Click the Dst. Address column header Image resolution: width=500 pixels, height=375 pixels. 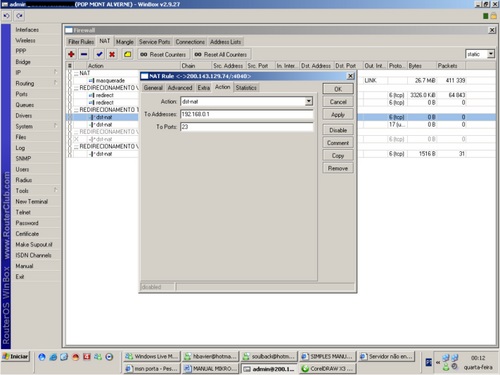point(316,66)
